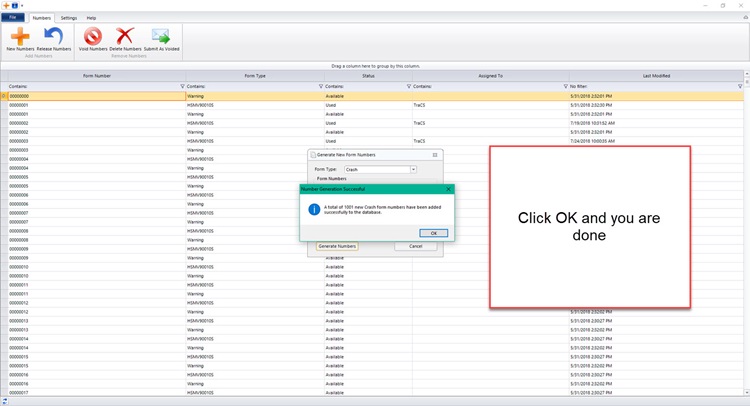
Task: Open the quick access toolbar dropdown arrow
Action: click(23, 5)
